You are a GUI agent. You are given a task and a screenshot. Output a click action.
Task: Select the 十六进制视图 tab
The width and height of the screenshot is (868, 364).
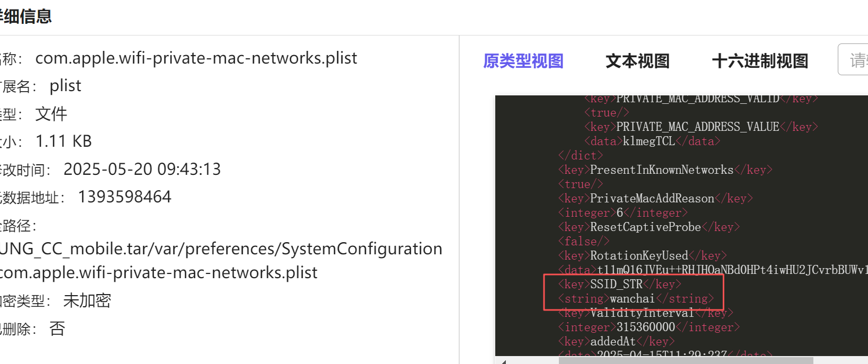[x=760, y=61]
